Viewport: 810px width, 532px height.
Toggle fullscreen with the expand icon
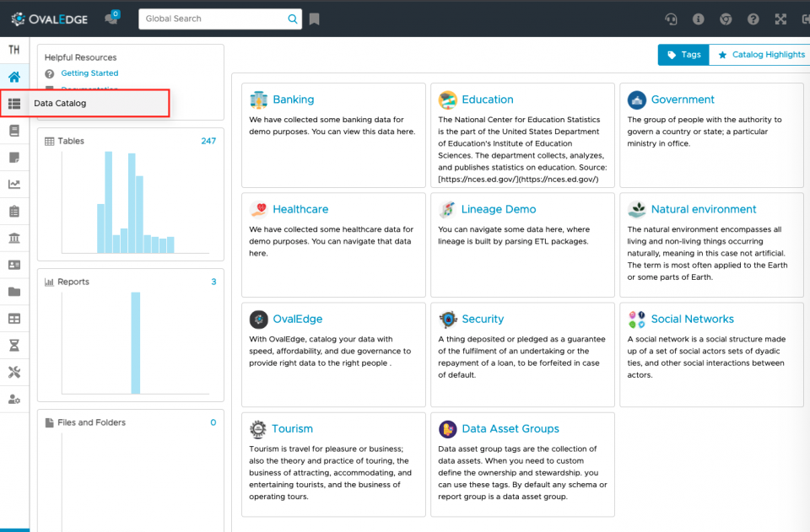(x=780, y=19)
